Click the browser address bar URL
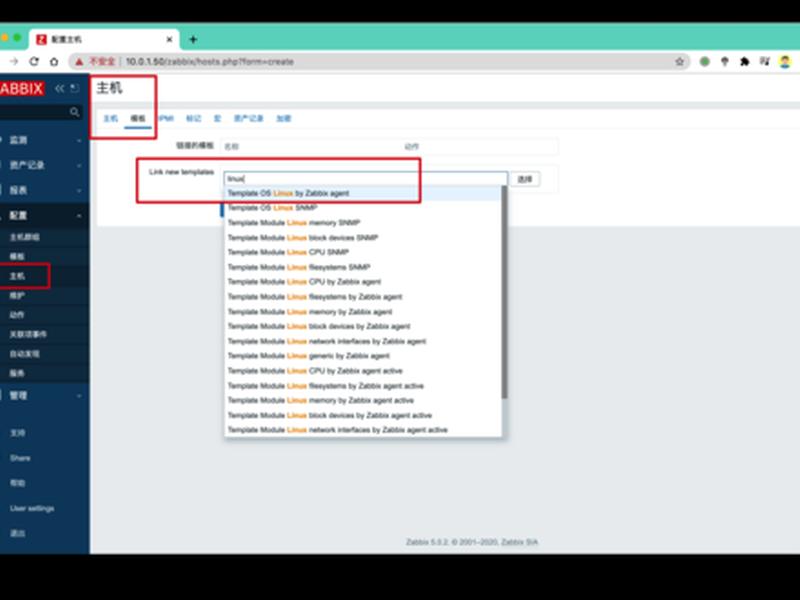The width and height of the screenshot is (800, 600). coord(210,62)
